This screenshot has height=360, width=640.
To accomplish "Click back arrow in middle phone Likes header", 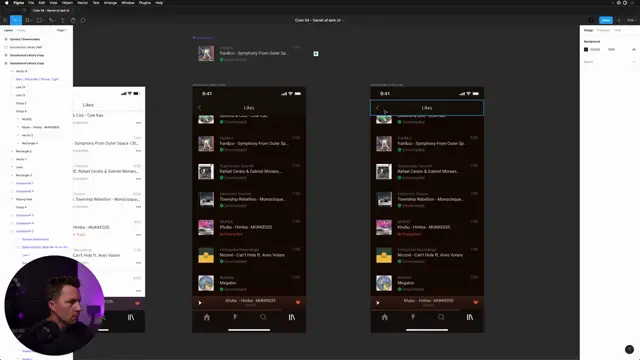I will [x=200, y=107].
